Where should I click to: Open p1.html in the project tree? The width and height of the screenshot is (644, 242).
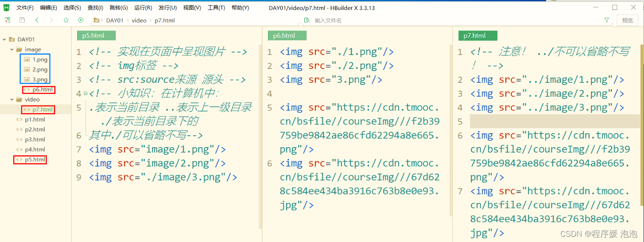click(35, 119)
